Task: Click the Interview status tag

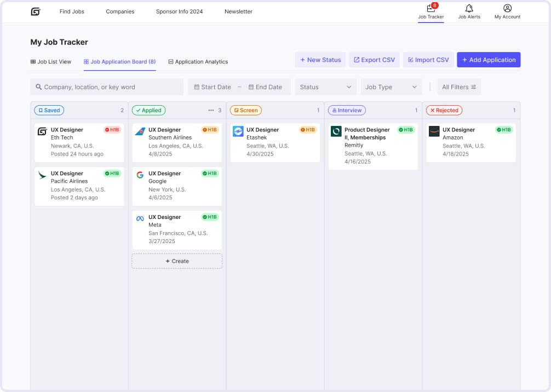Action: tap(347, 110)
